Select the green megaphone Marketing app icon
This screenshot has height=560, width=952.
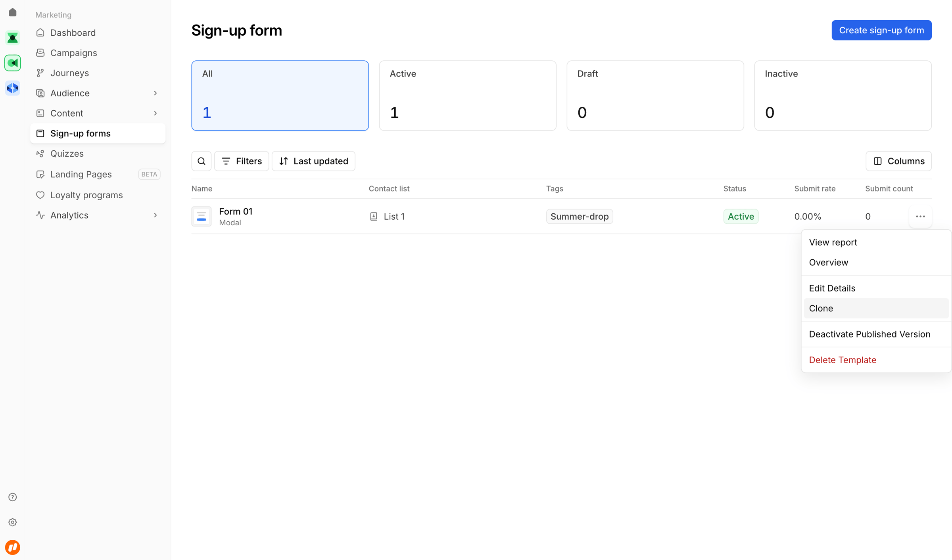coord(13,63)
